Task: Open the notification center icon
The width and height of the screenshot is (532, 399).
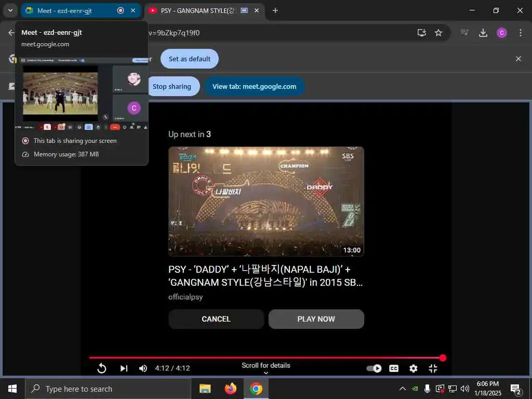Action: click(516, 389)
